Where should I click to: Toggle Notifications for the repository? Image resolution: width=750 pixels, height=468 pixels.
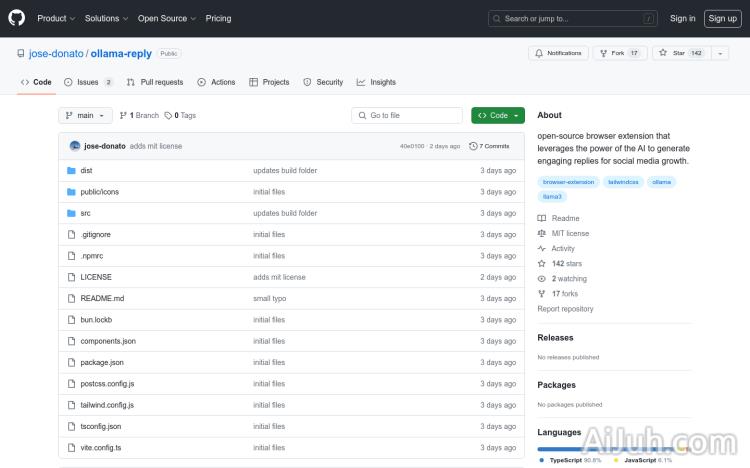click(x=559, y=53)
